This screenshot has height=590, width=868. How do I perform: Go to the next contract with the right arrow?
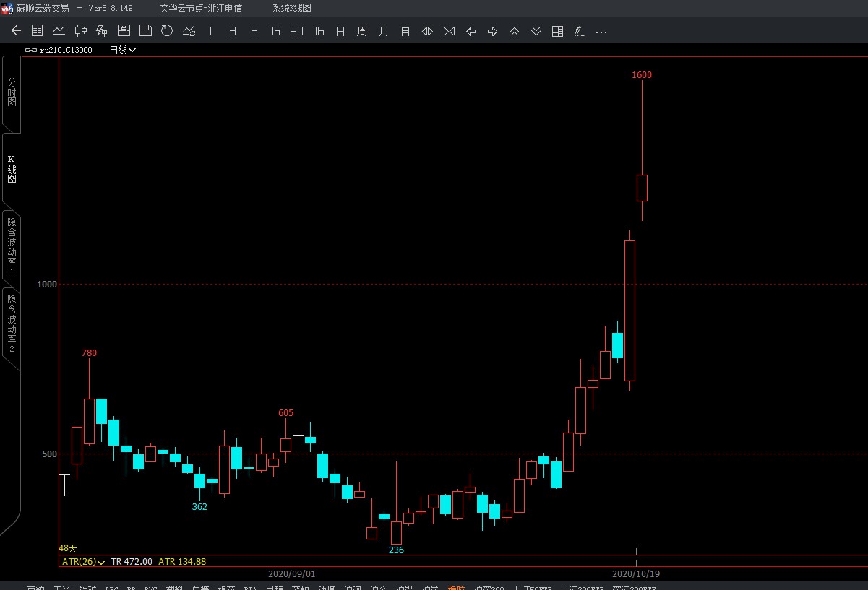pyautogui.click(x=492, y=31)
